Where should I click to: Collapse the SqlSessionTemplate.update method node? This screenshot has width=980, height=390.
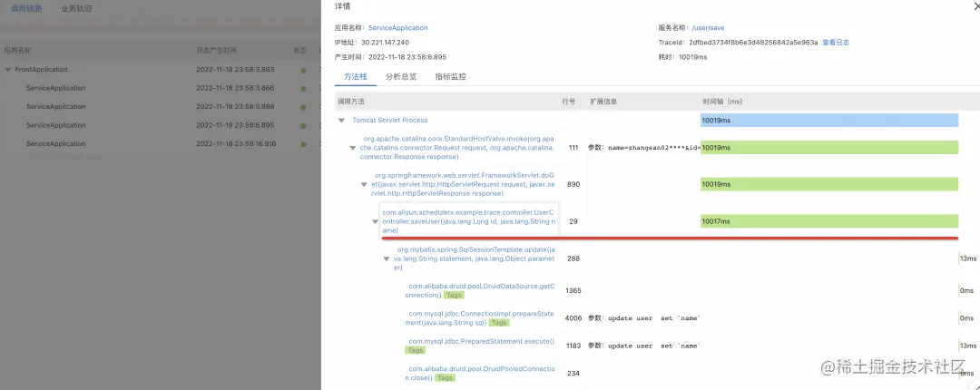click(387, 258)
